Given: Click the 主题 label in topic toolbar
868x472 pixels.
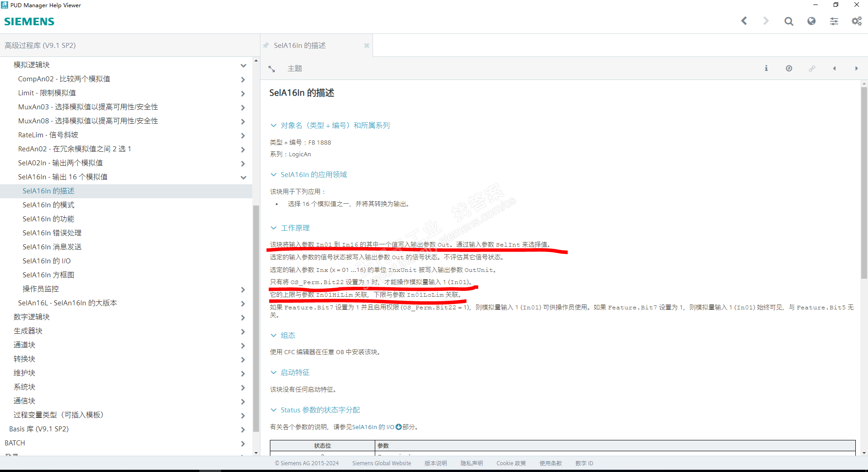Looking at the screenshot, I should 295,69.
